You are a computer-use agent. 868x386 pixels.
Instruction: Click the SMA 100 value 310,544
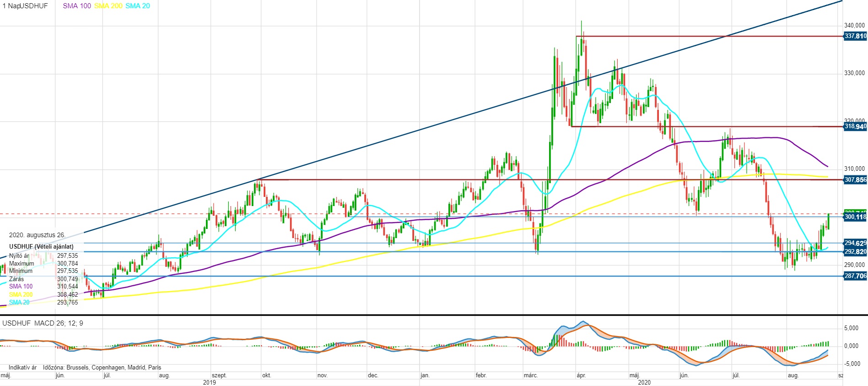coord(68,287)
